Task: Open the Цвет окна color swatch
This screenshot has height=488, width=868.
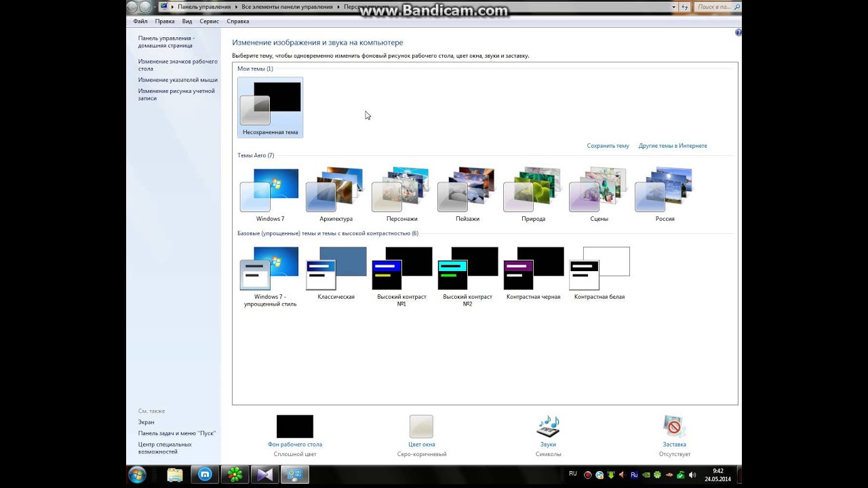Action: [421, 427]
